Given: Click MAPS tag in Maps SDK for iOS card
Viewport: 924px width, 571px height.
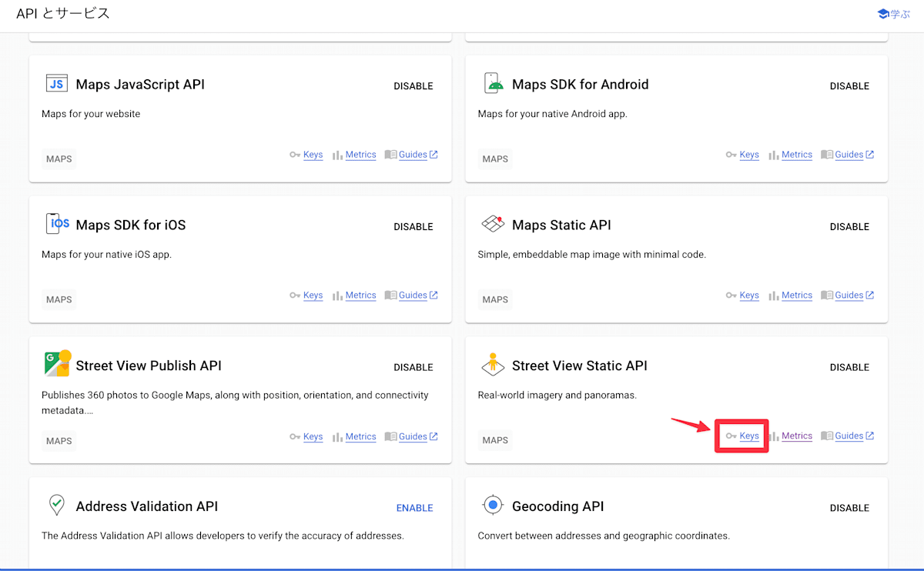Looking at the screenshot, I should (x=59, y=299).
